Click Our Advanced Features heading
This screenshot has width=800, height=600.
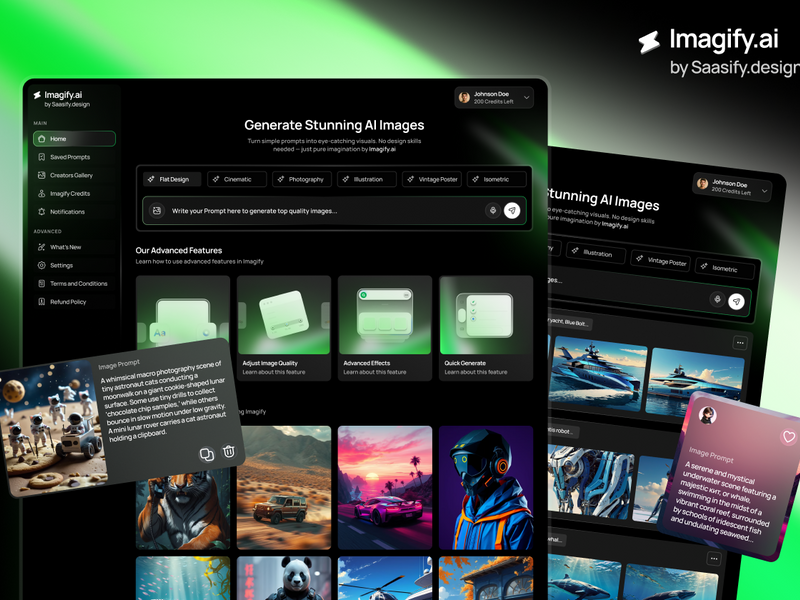pyautogui.click(x=179, y=251)
